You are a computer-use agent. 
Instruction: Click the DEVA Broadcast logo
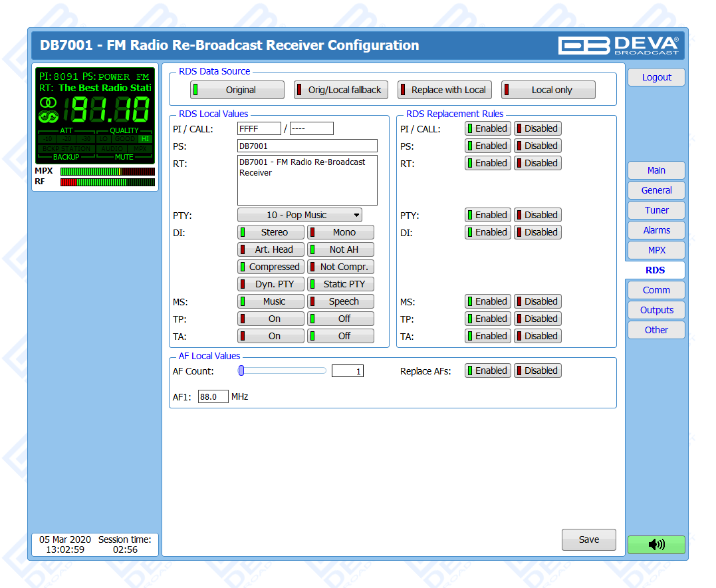618,45
